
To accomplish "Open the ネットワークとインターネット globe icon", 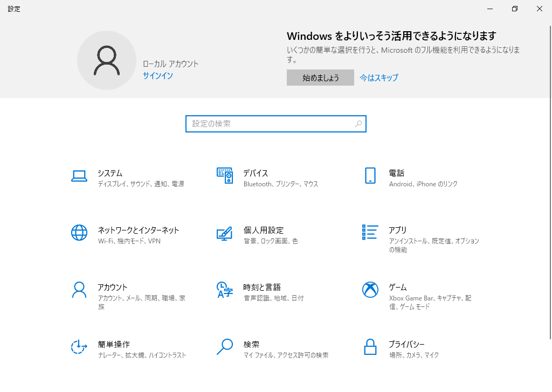I will [79, 233].
